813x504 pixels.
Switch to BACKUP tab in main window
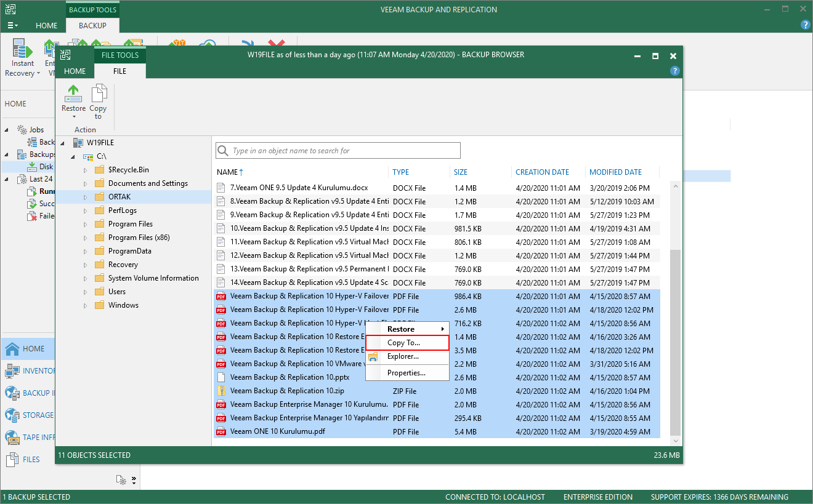click(x=92, y=26)
